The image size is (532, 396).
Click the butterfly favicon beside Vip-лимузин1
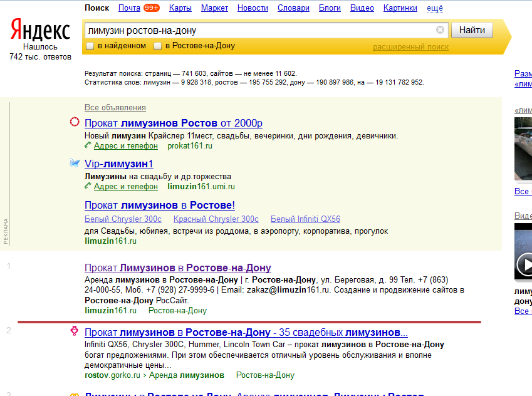75,162
